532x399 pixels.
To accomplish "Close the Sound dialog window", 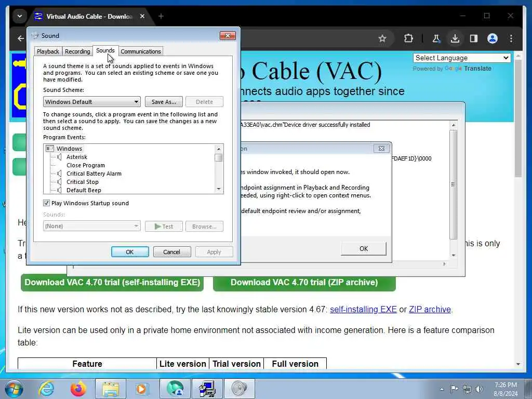I will tap(228, 36).
